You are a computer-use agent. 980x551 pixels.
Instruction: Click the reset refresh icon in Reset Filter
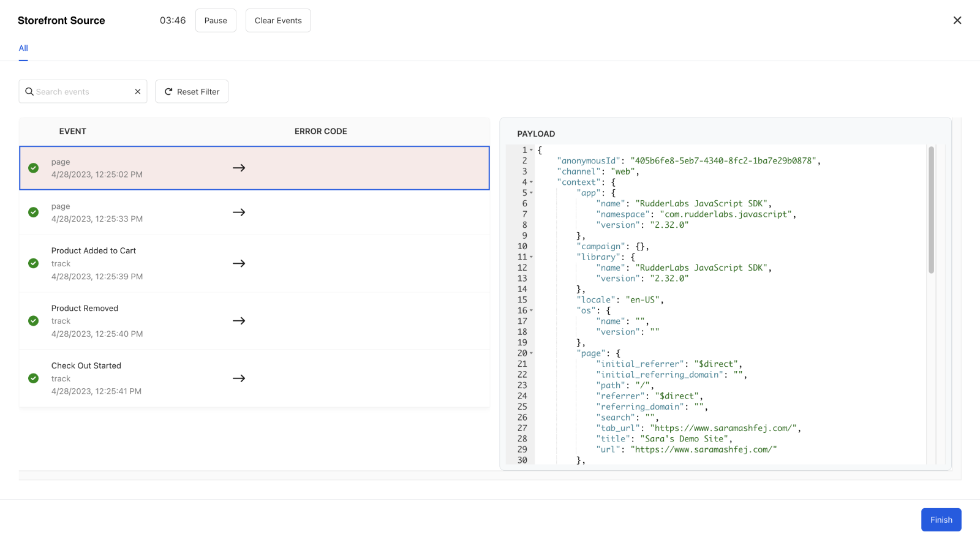(168, 91)
